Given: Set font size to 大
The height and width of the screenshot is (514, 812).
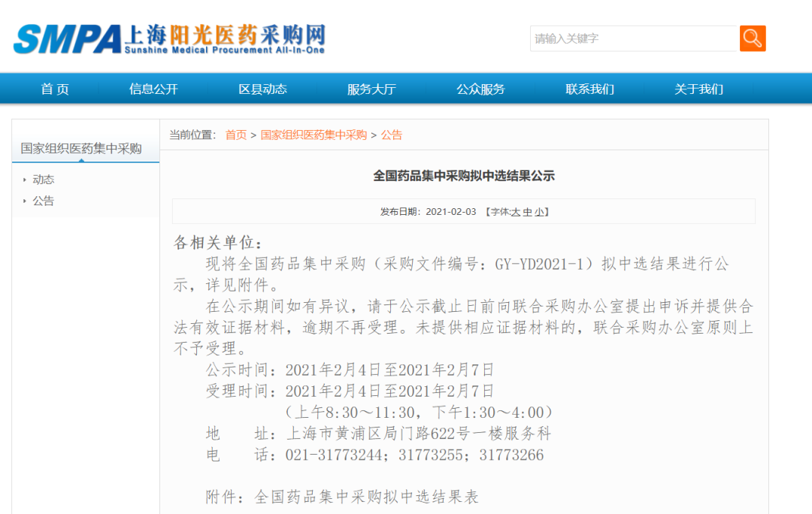Looking at the screenshot, I should coord(516,213).
